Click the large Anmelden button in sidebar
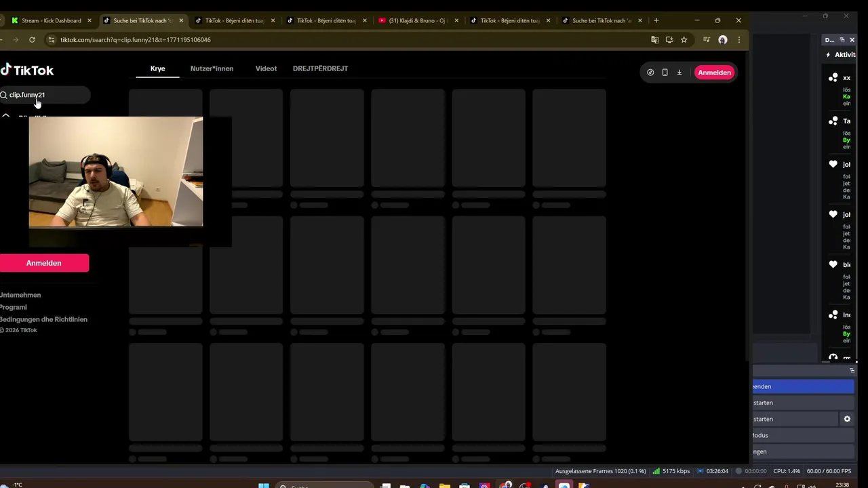Screen dimensions: 868x488 pos(44,263)
